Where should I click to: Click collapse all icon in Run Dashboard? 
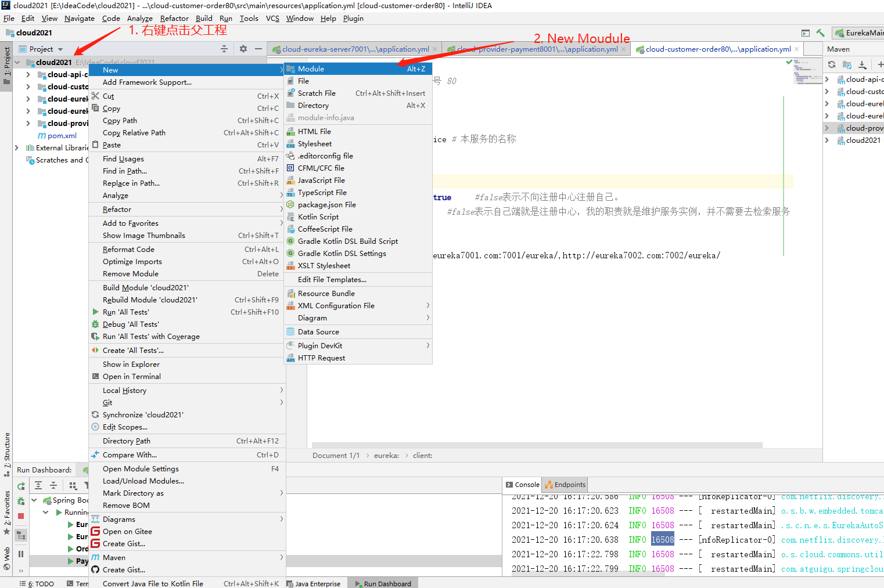pos(53,485)
